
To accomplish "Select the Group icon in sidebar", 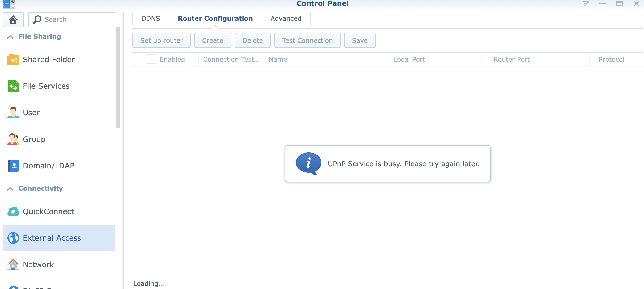I will pyautogui.click(x=13, y=139).
